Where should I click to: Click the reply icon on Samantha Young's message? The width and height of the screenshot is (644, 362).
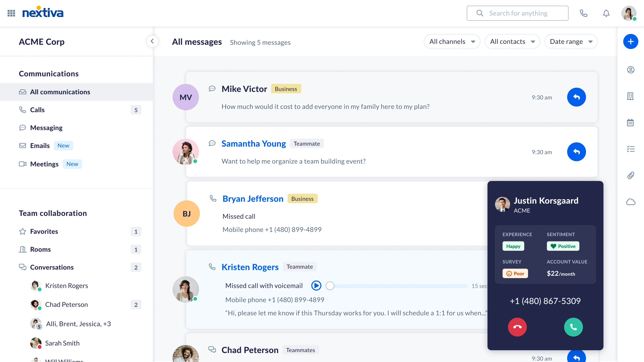[x=577, y=152]
